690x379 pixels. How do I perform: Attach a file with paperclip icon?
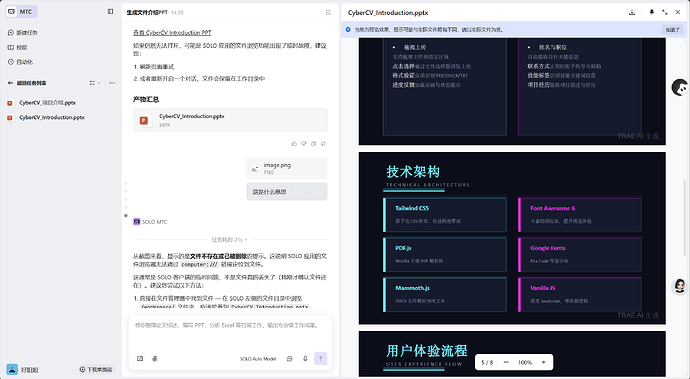[x=154, y=359]
